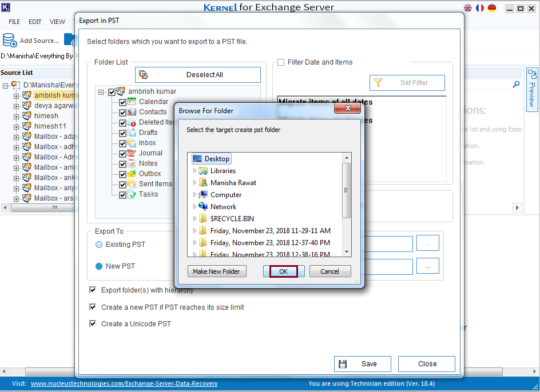Select the Existing PST radio button
The height and width of the screenshot is (392, 540).
[99, 245]
